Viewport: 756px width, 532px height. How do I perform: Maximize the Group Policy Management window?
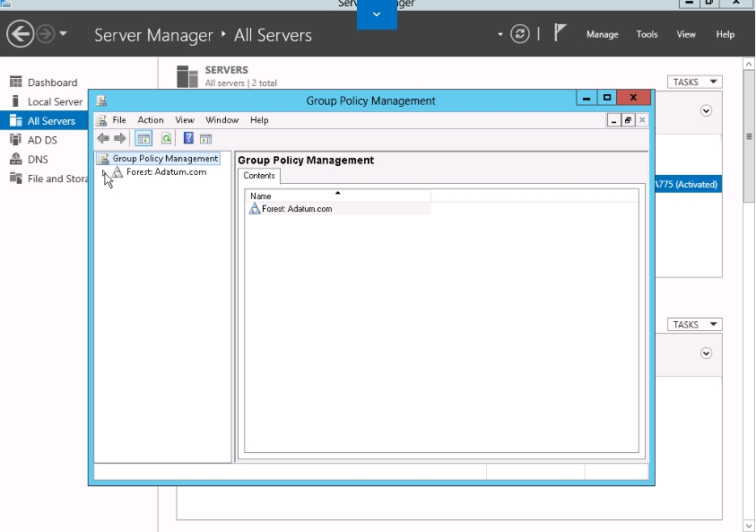tap(607, 98)
